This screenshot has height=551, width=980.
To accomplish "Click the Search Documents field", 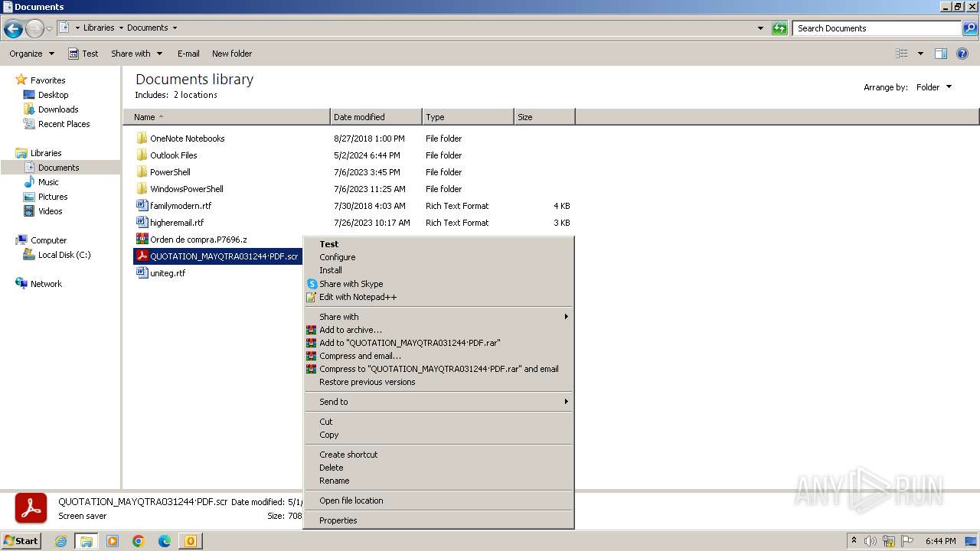I will (x=877, y=28).
